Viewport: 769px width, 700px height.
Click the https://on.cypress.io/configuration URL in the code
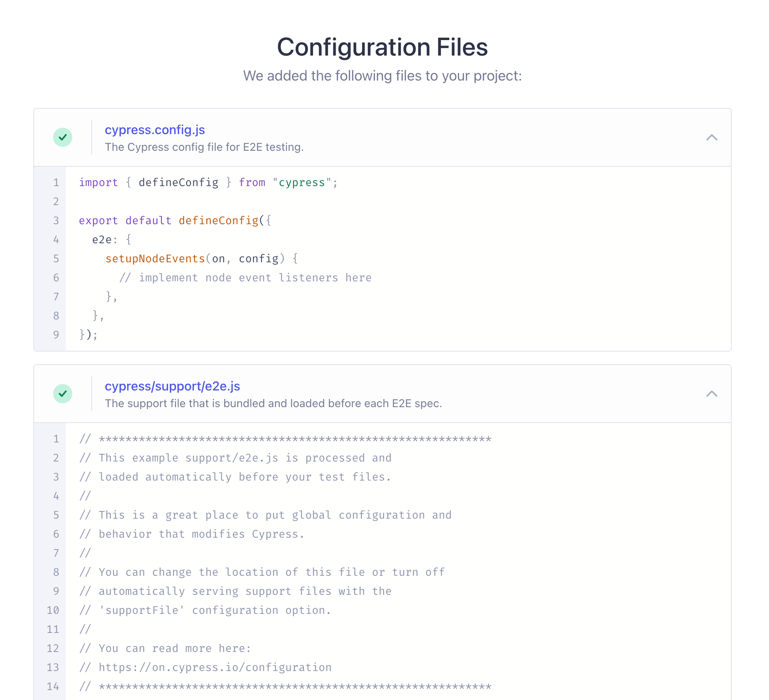(x=215, y=667)
